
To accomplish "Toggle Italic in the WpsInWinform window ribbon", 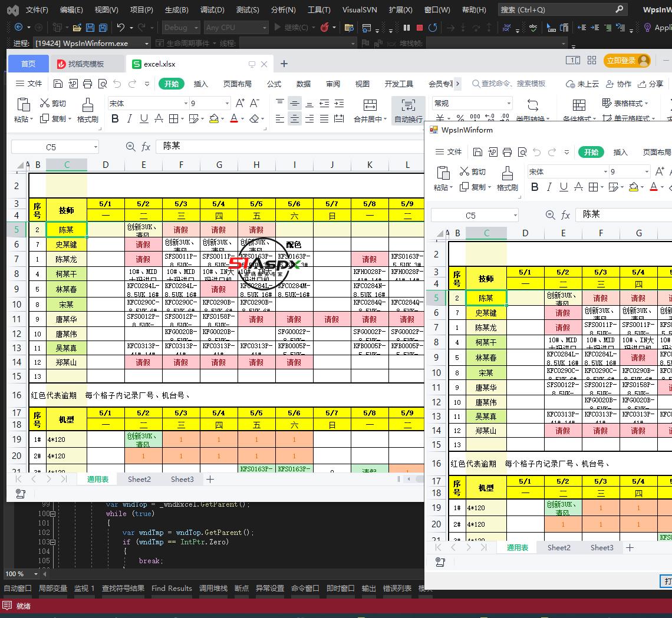I will [x=549, y=187].
